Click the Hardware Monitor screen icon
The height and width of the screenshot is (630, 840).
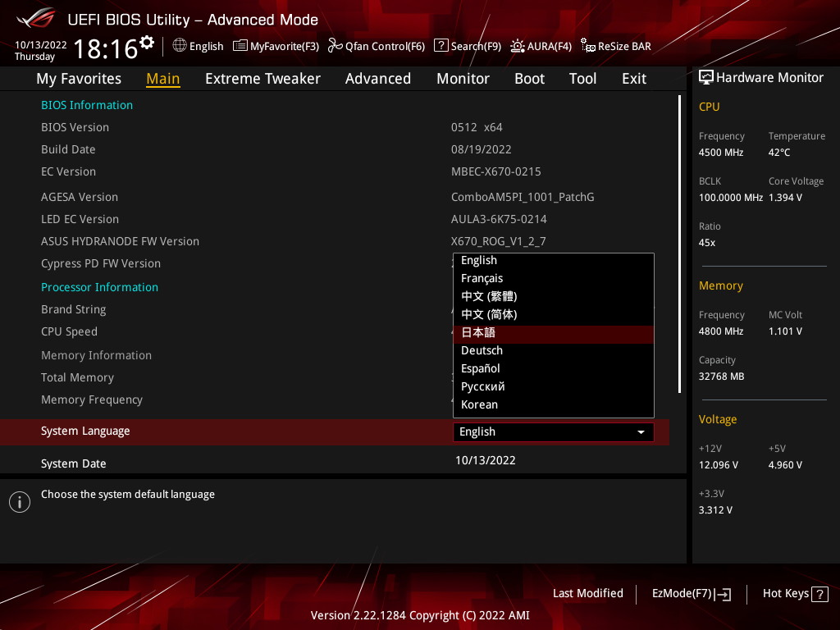tap(706, 78)
